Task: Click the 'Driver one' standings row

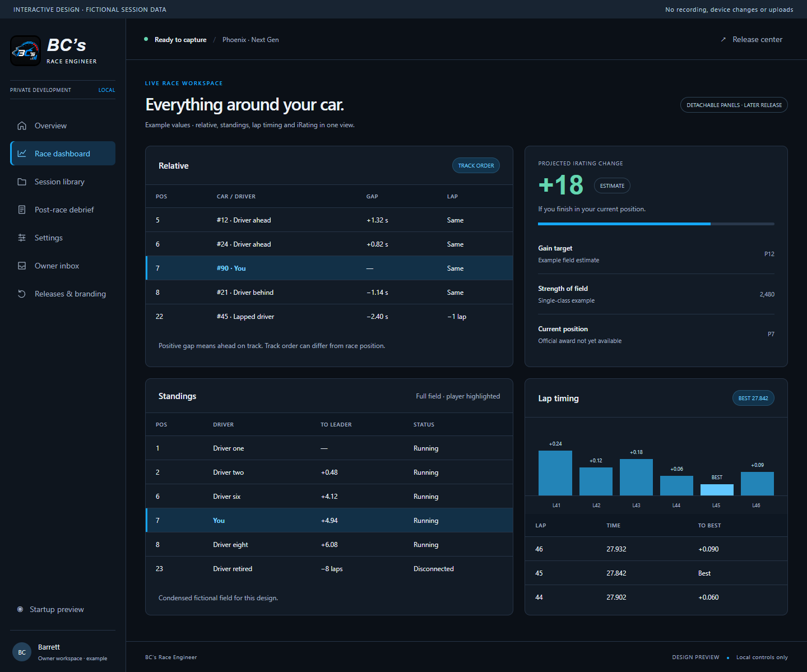Action: (x=330, y=448)
